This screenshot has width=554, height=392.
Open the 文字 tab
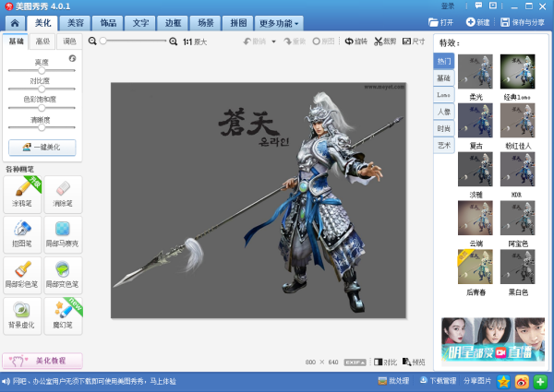(x=140, y=23)
